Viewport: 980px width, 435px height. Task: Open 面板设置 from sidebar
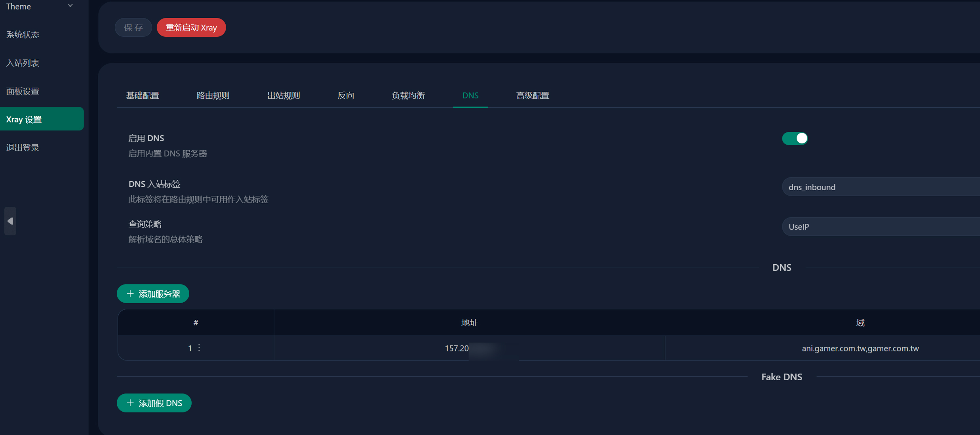23,91
